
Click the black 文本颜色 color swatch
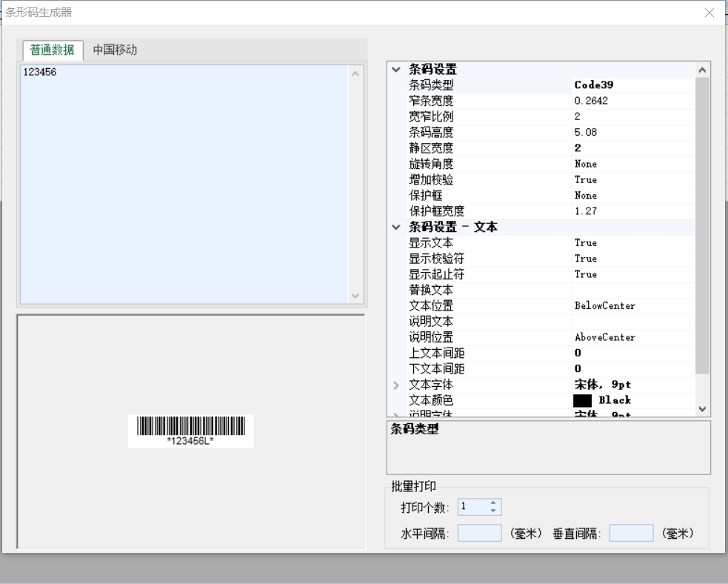582,400
